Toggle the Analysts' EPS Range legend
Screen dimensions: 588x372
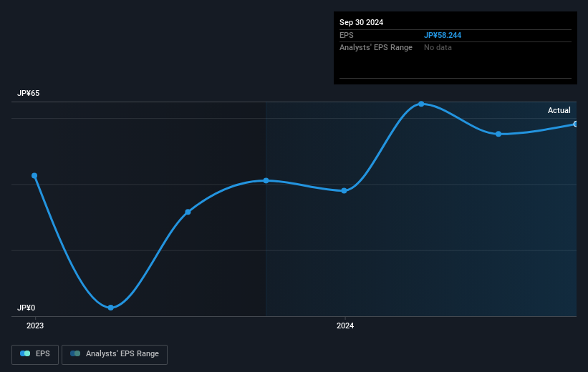(115, 354)
